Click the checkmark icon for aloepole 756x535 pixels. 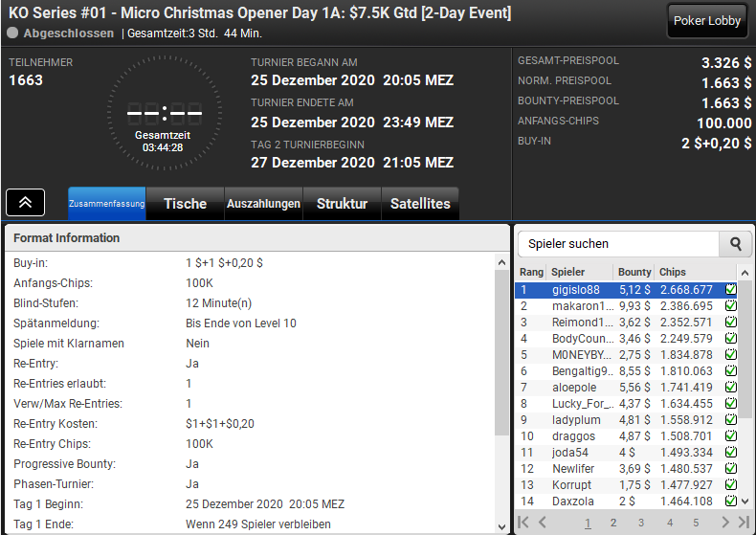(x=731, y=388)
